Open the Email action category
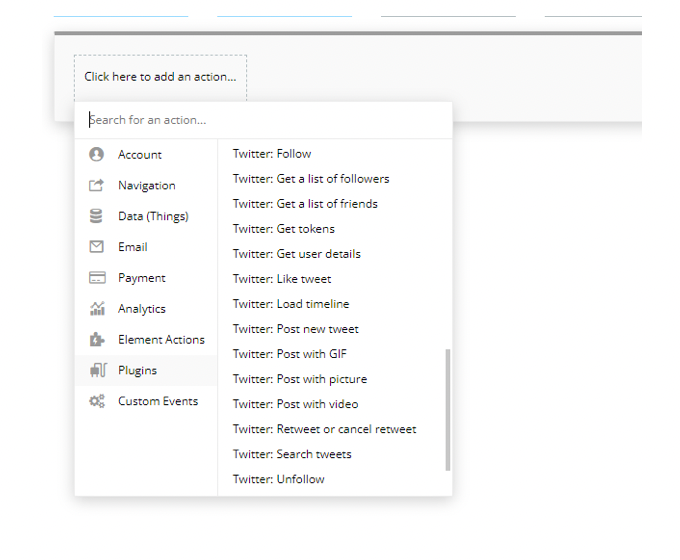The width and height of the screenshot is (680, 560). (146, 247)
